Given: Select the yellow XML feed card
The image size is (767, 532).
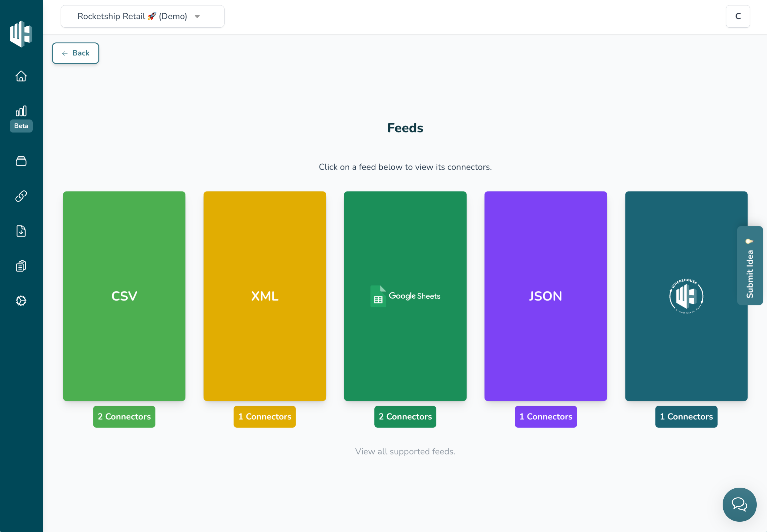Looking at the screenshot, I should [264, 296].
